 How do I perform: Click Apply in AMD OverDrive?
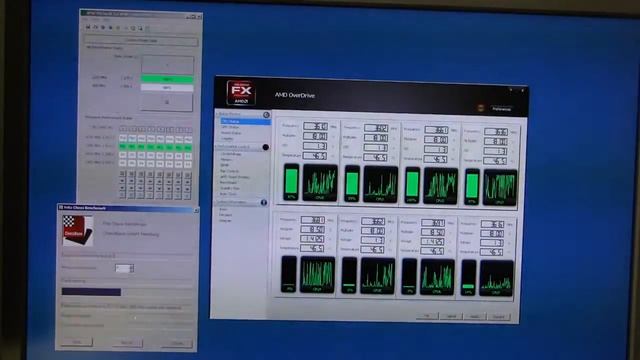click(x=475, y=317)
